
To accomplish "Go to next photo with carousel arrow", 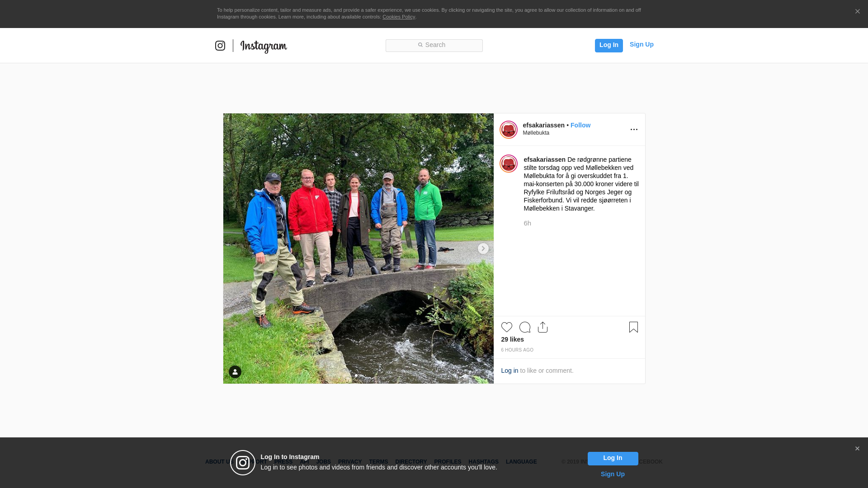I will [483, 249].
